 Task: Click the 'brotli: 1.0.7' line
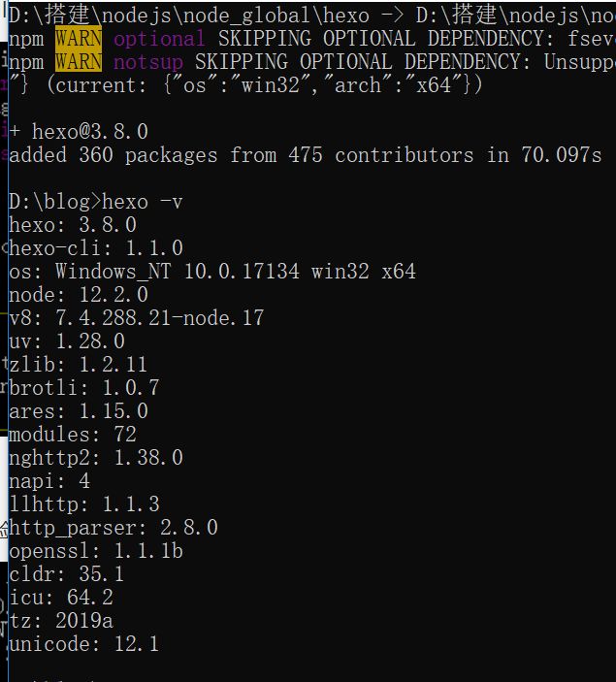(84, 387)
